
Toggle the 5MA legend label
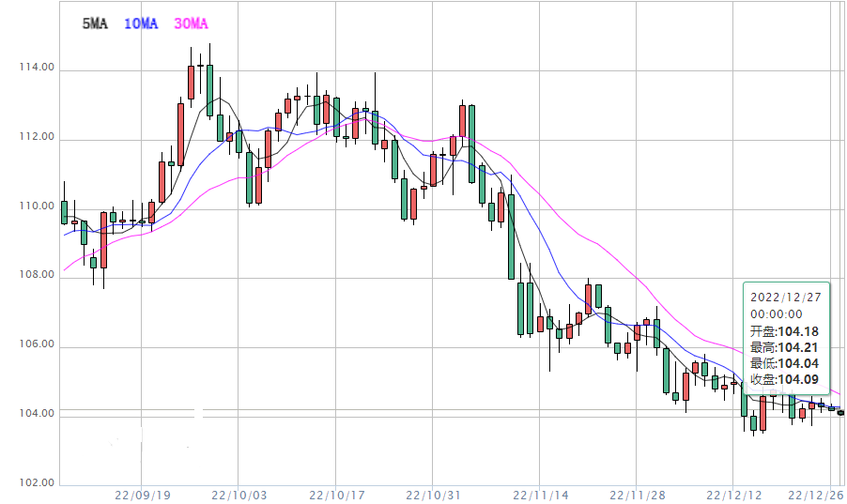95,23
